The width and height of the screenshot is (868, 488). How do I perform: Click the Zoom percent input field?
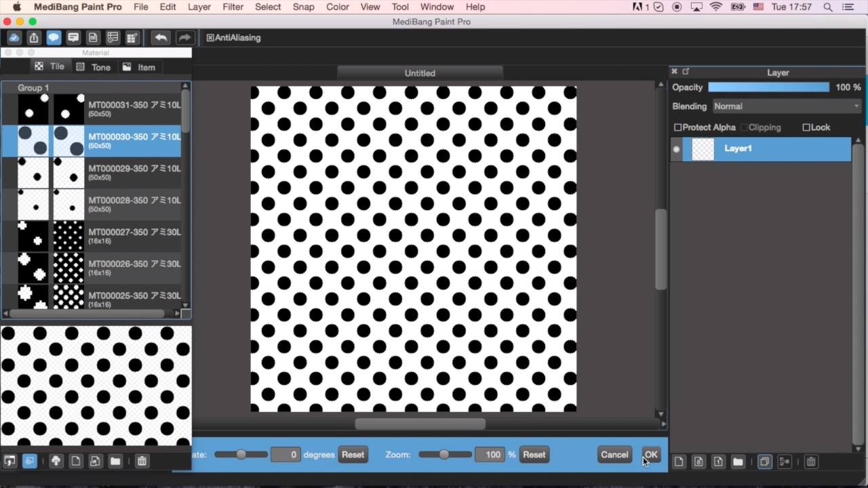[x=490, y=455]
